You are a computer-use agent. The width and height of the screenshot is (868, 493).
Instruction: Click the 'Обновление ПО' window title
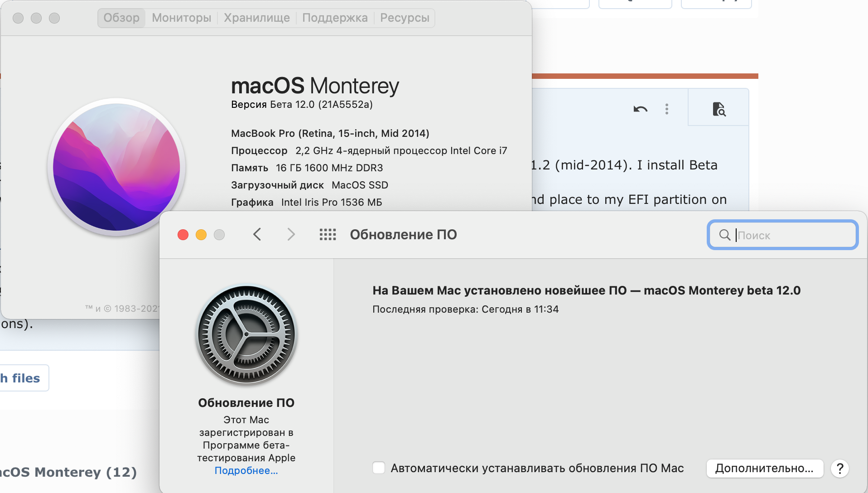point(403,235)
